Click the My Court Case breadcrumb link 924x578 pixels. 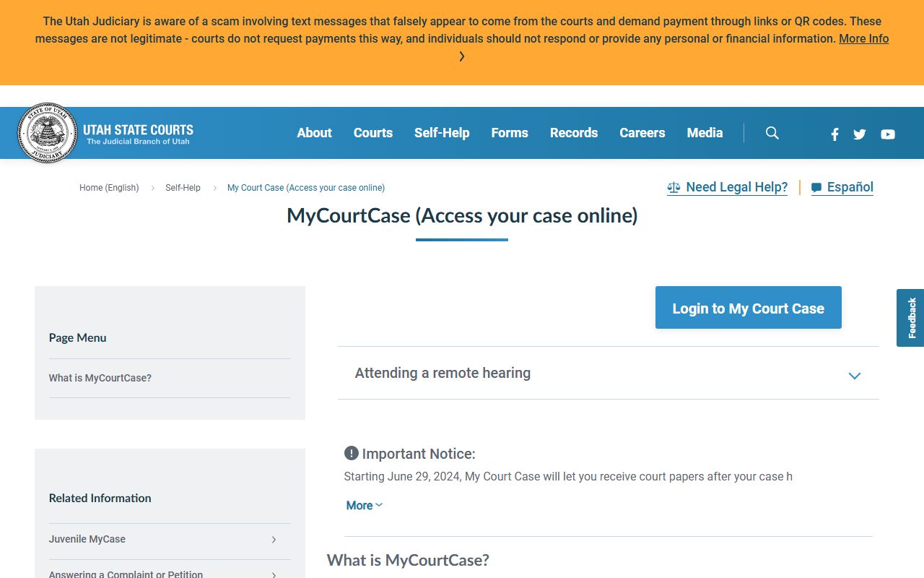tap(306, 188)
